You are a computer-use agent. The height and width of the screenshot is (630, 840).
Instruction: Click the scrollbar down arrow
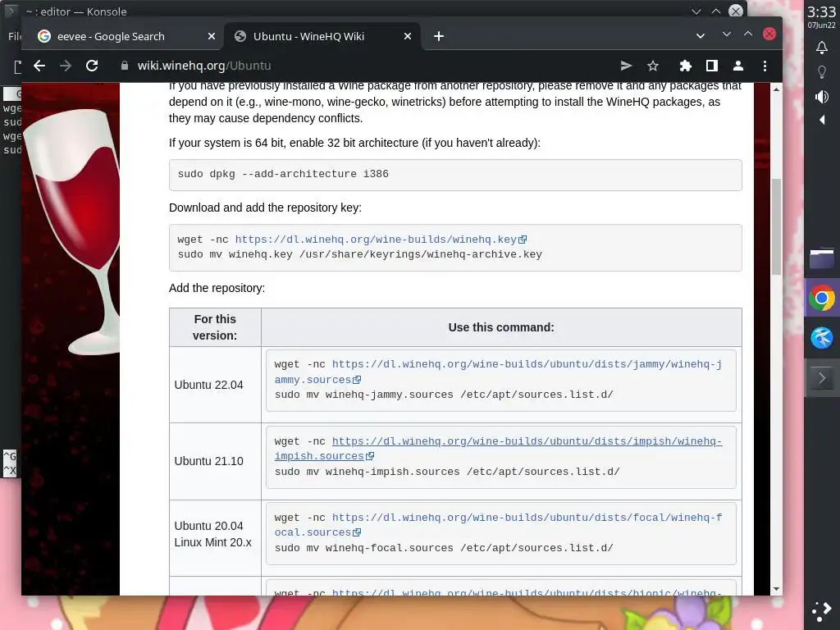tap(776, 589)
